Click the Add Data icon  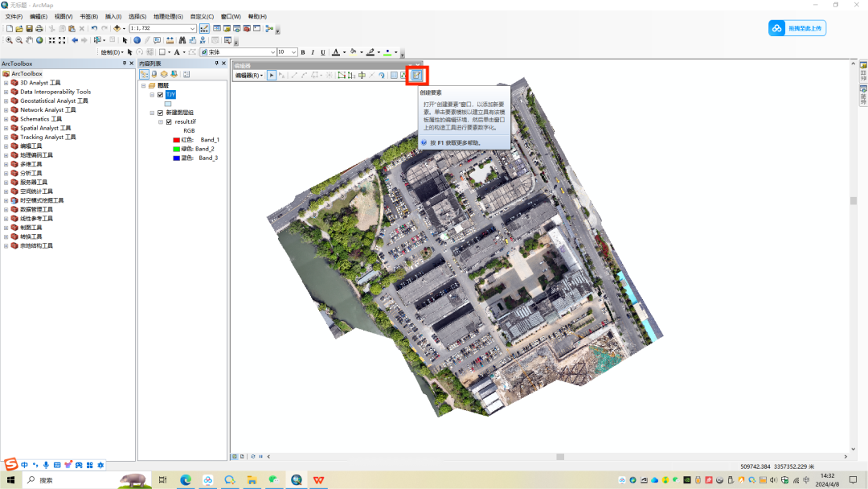[x=117, y=28]
